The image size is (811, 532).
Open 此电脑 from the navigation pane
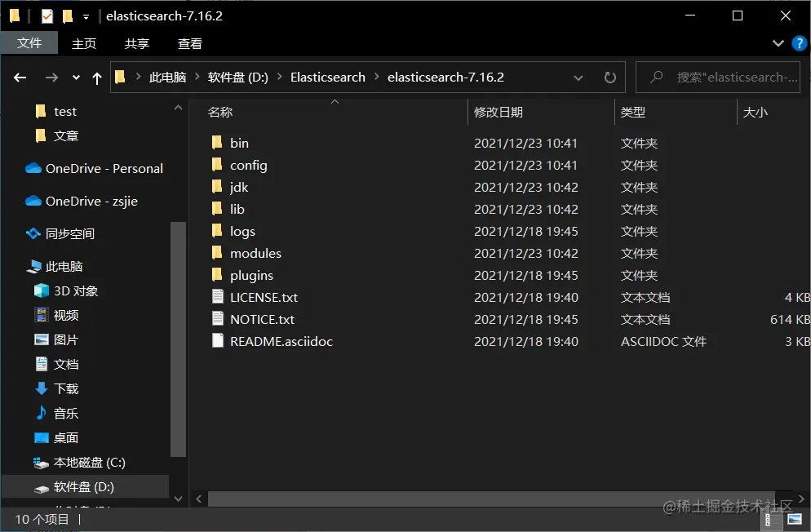click(64, 266)
